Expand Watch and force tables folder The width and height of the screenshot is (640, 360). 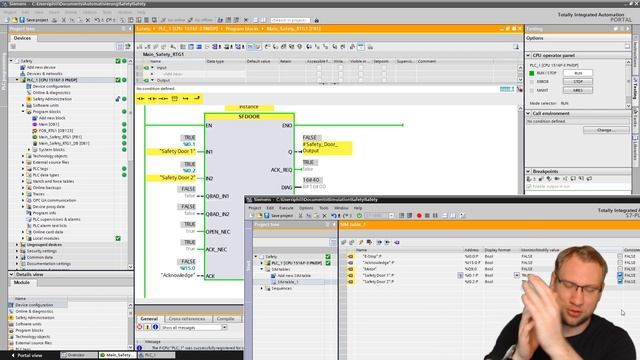(23, 181)
